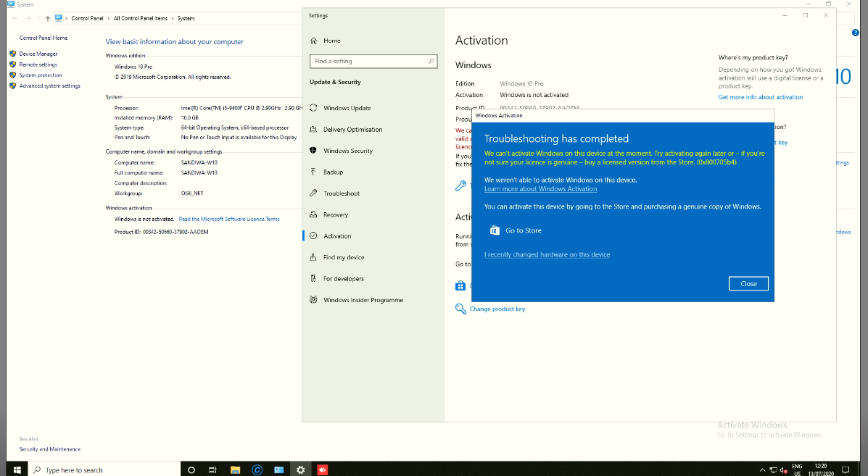Click the Home icon in Settings sidebar
This screenshot has height=476, width=868.
coord(314,41)
